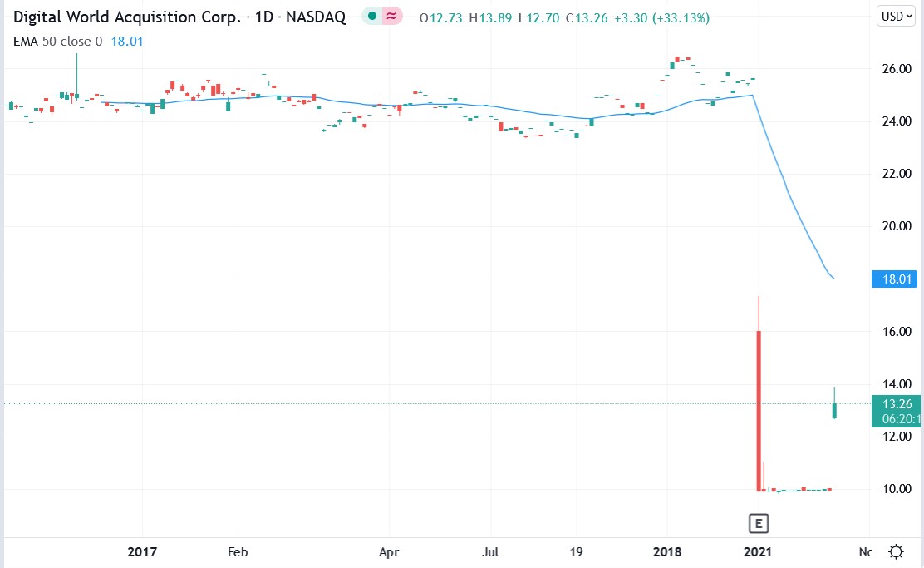Viewport: 924px width, 568px height.
Task: Click the 2021 time axis label
Action: click(758, 552)
